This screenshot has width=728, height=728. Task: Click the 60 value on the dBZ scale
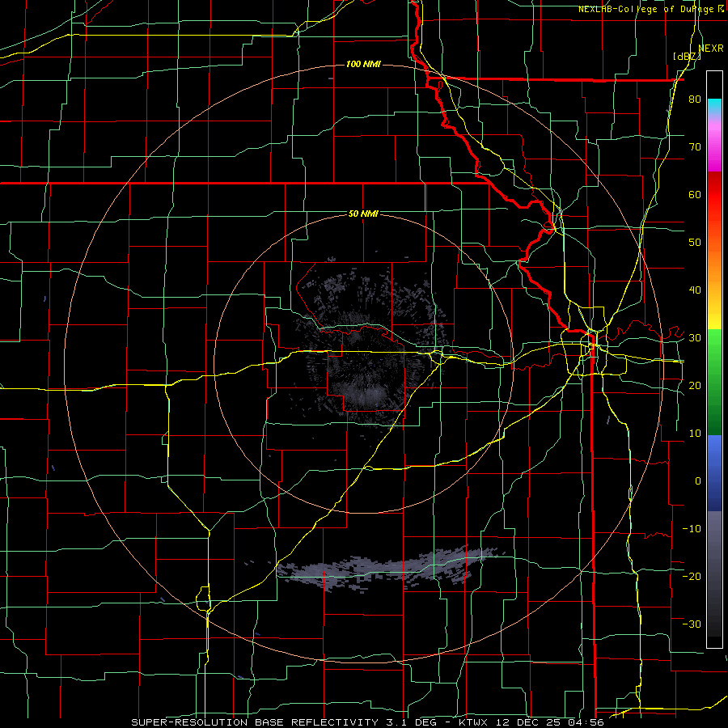(695, 194)
